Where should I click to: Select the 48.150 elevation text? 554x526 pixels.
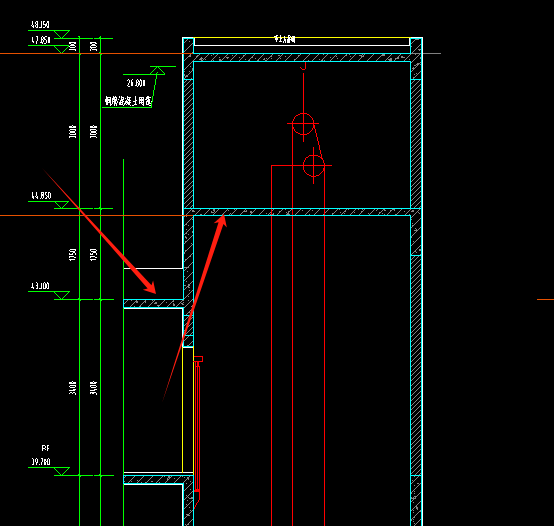click(40, 25)
